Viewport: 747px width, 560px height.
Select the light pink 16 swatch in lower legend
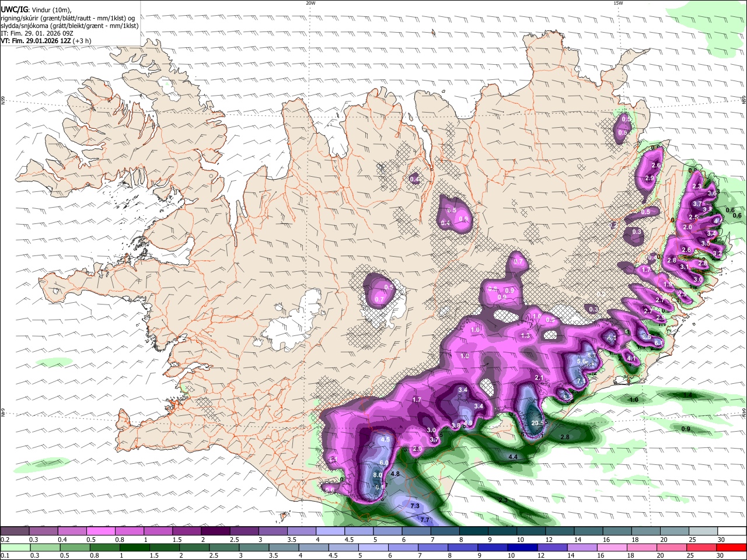point(612,547)
